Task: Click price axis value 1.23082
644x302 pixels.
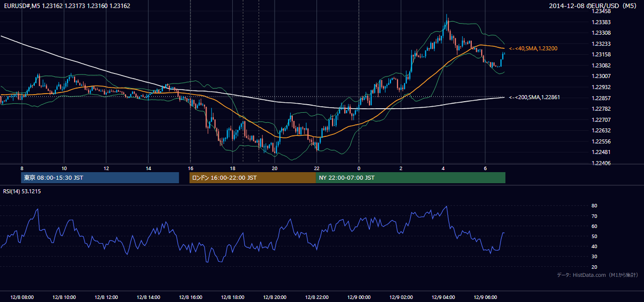Action: click(601, 65)
